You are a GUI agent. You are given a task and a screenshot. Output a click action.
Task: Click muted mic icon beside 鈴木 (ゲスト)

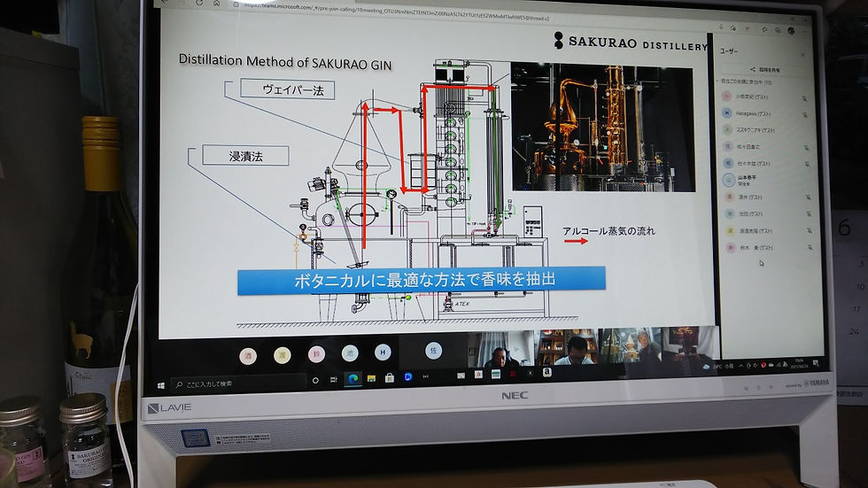[x=810, y=248]
